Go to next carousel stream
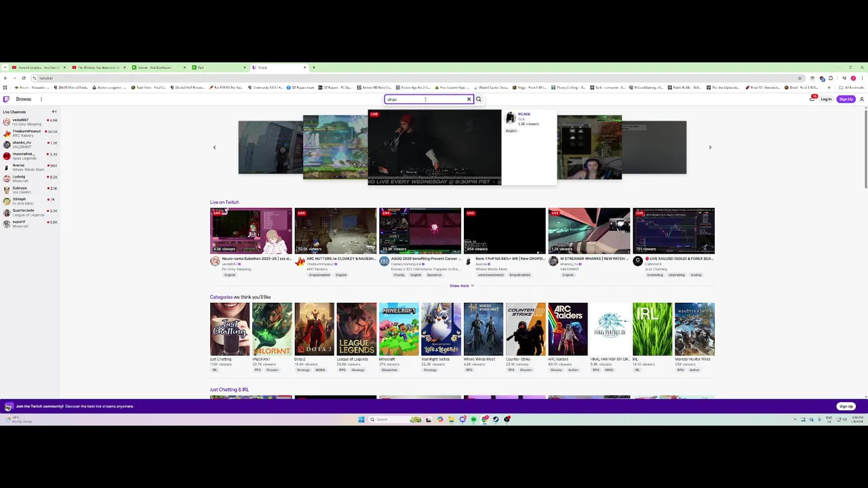Image resolution: width=868 pixels, height=488 pixels. 710,147
